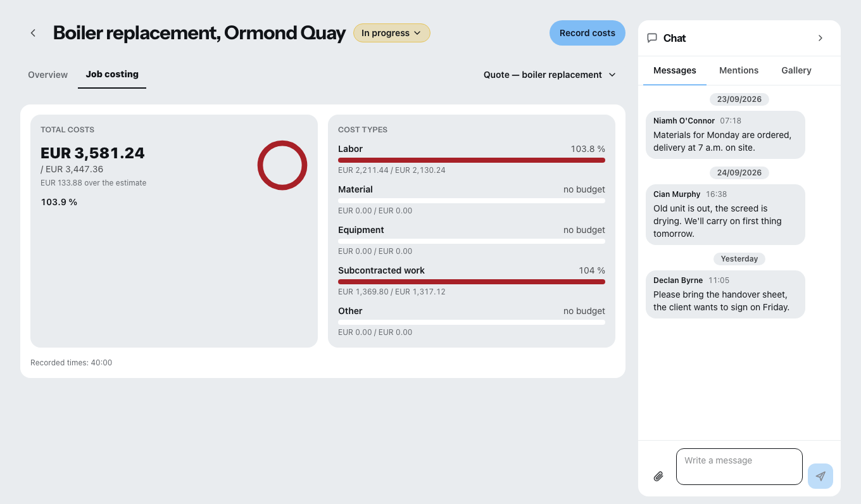Image resolution: width=861 pixels, height=504 pixels.
Task: Collapse the chat panel with the right chevron
Action: coord(820,38)
